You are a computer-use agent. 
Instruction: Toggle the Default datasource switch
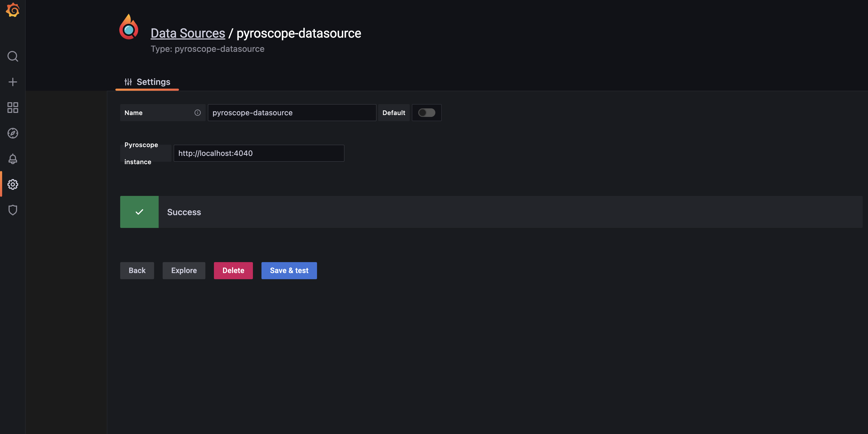coord(427,113)
